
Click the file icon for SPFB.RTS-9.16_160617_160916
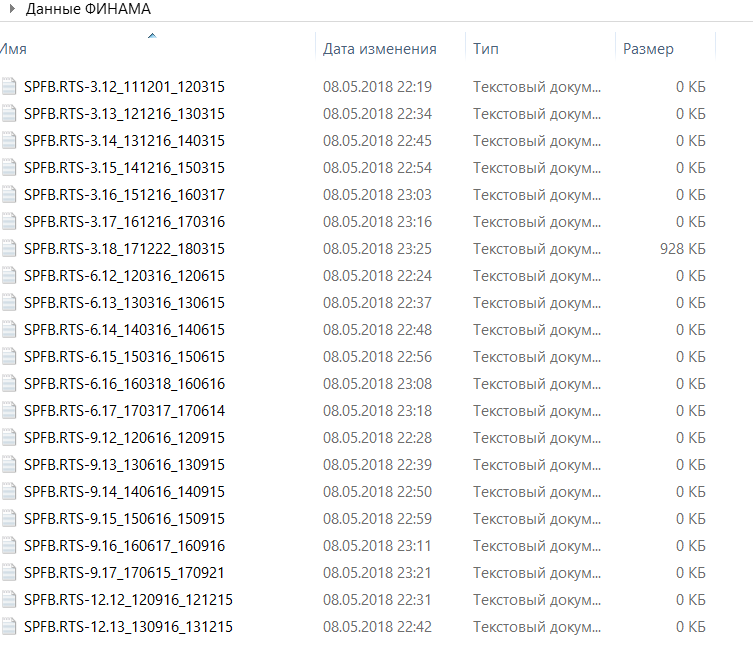tap(9, 546)
